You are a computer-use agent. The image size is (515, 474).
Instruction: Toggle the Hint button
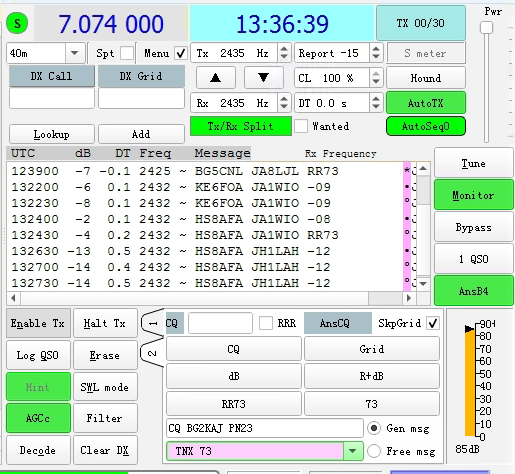(38, 387)
